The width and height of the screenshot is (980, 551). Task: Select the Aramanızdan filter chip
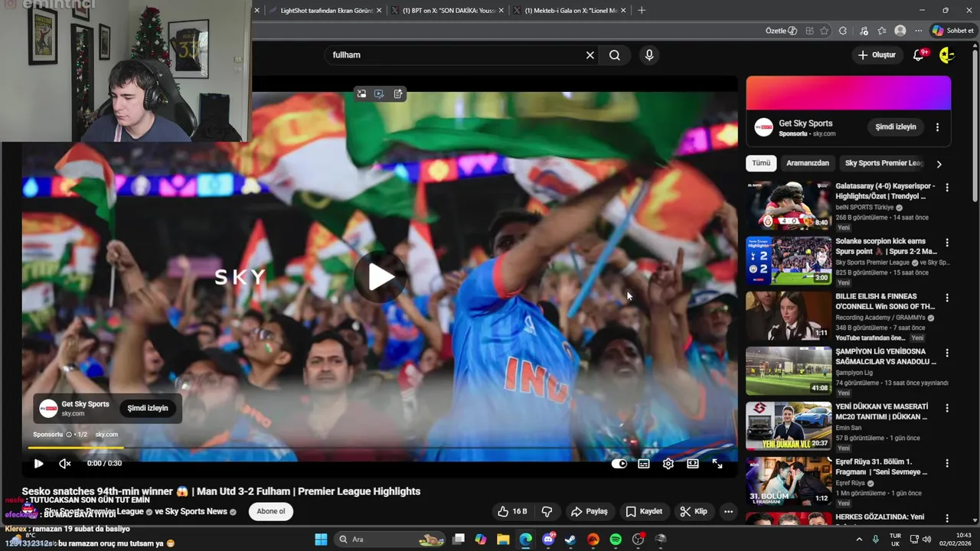808,163
